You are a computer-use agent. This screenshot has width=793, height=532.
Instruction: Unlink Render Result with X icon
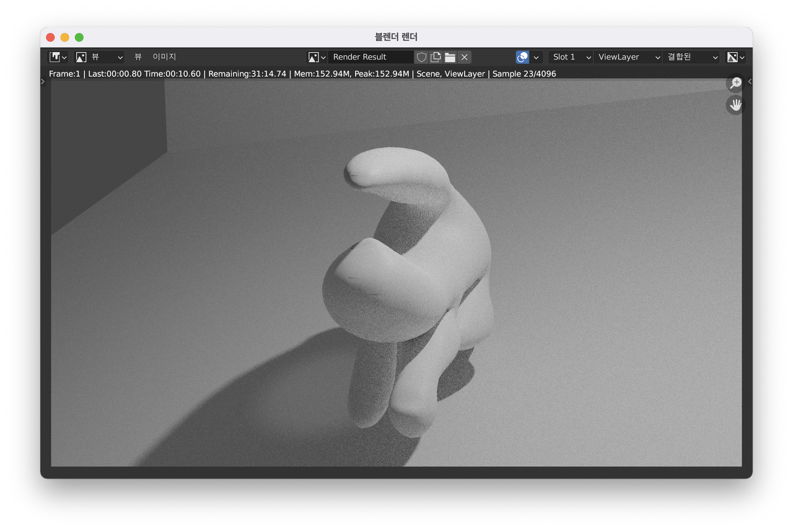tap(465, 57)
